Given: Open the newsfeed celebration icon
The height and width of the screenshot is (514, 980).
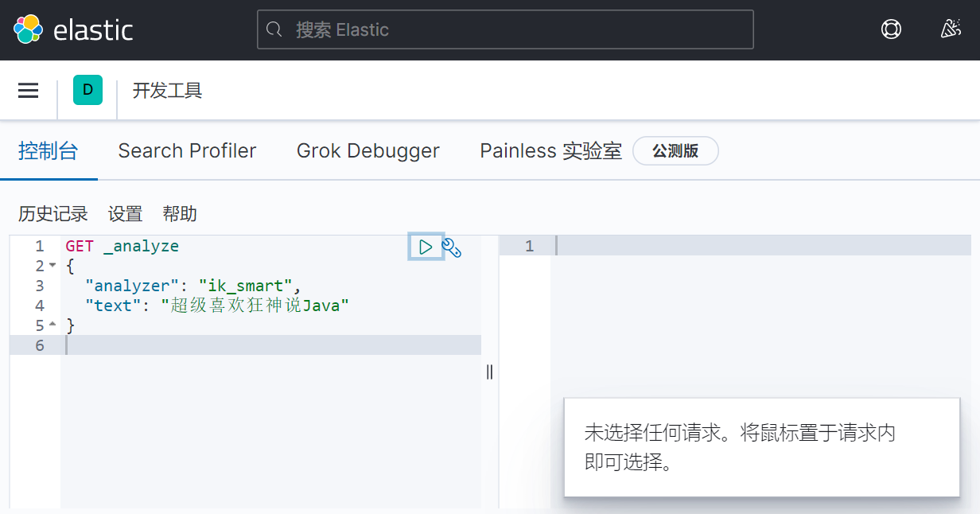Looking at the screenshot, I should pos(951,29).
